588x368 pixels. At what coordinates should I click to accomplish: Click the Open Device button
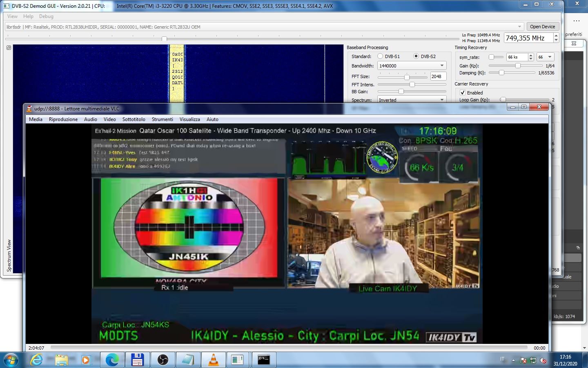coord(542,27)
